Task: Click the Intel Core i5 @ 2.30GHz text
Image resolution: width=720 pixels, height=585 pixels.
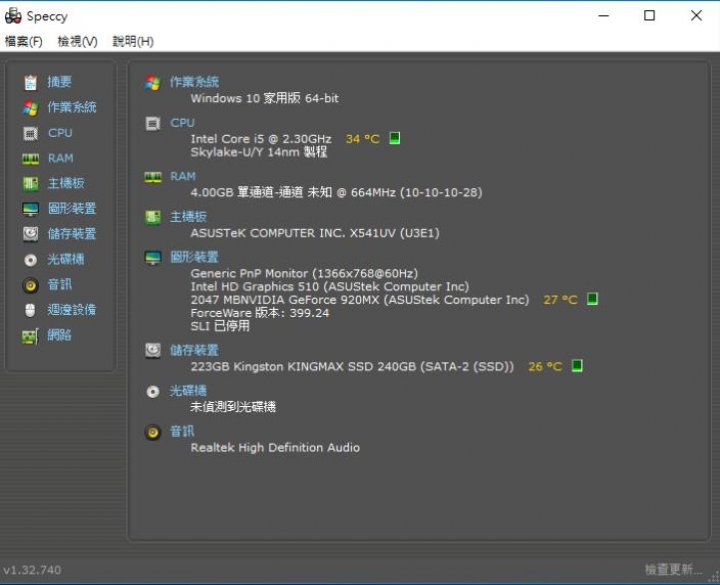Action: click(x=261, y=139)
